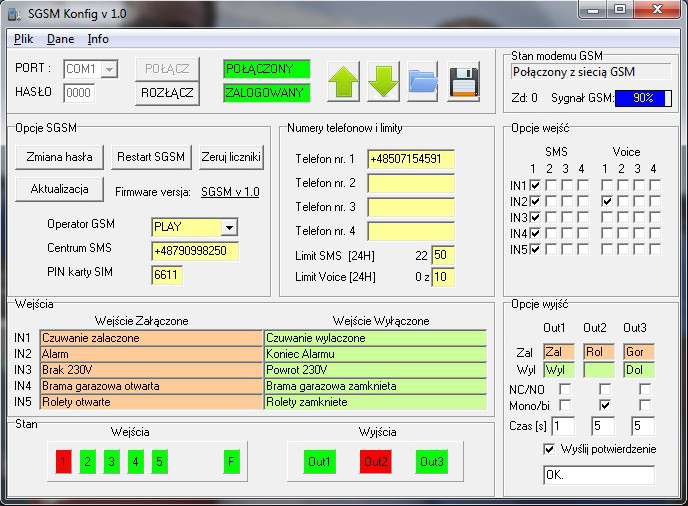This screenshot has height=506, width=688.
Task: Click the GSM signal 90% progress bar
Action: click(x=643, y=98)
